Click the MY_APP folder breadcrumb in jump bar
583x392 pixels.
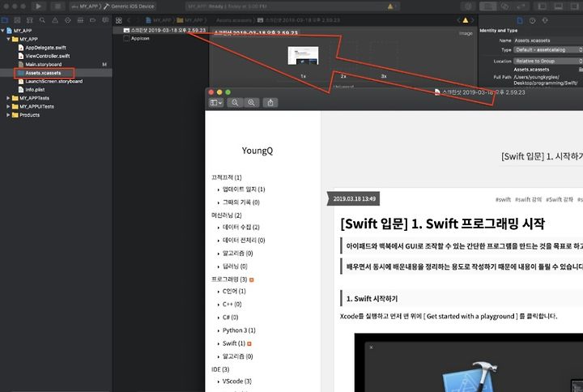[x=191, y=20]
